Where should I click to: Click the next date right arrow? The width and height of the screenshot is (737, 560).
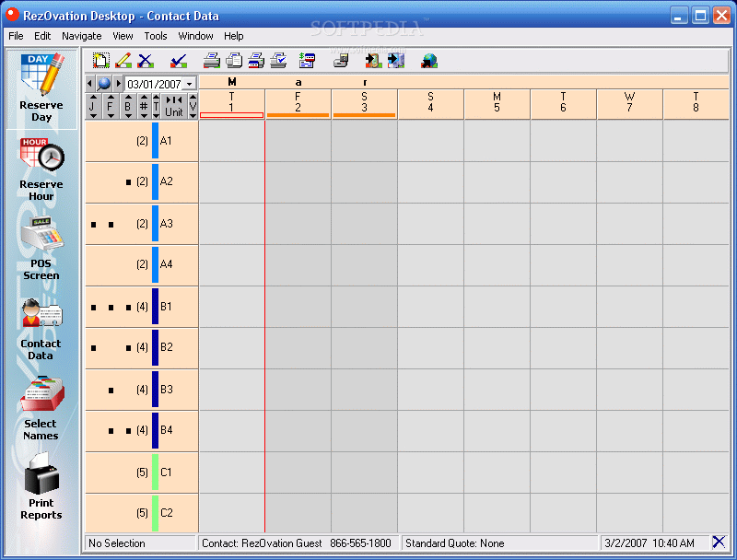(x=119, y=84)
